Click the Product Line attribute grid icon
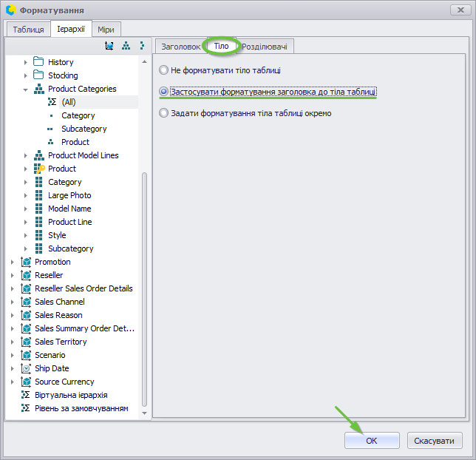This screenshot has width=476, height=460. [x=39, y=222]
